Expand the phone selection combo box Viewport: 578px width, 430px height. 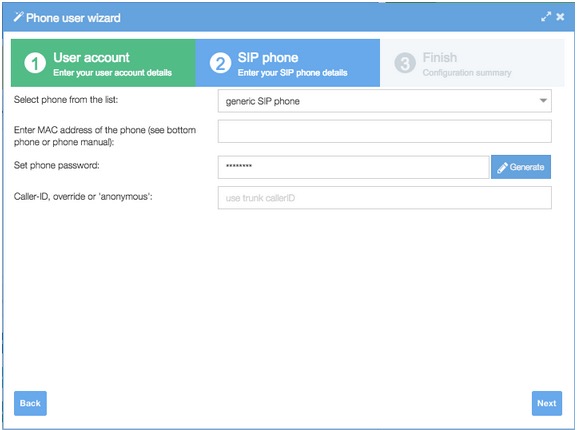tap(384, 101)
